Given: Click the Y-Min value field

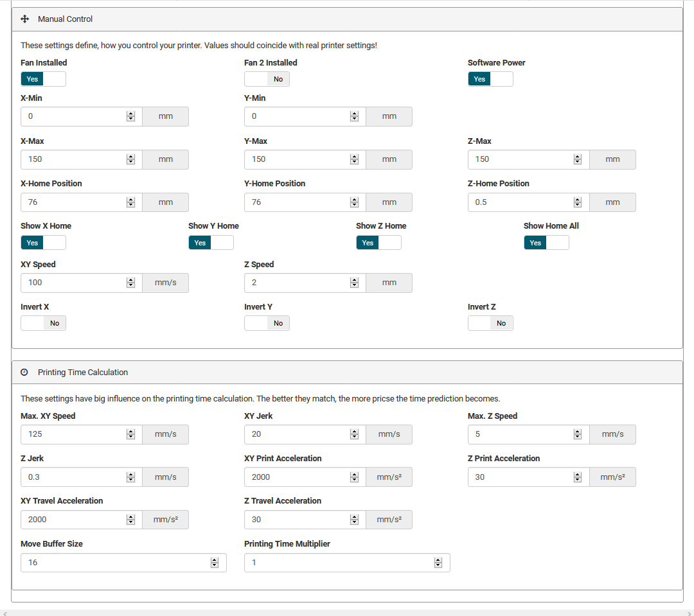Looking at the screenshot, I should coord(305,116).
